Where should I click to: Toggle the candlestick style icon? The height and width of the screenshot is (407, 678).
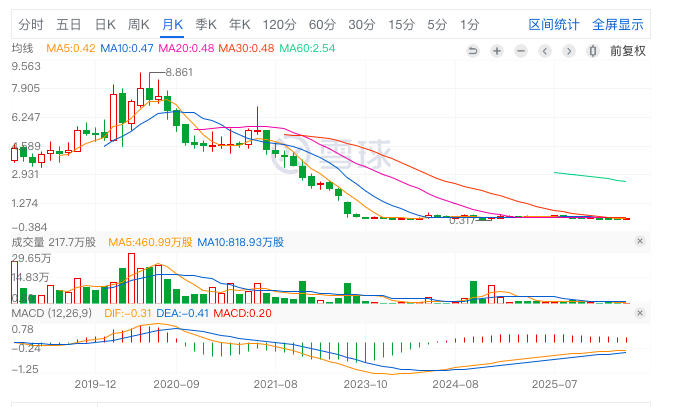click(593, 51)
